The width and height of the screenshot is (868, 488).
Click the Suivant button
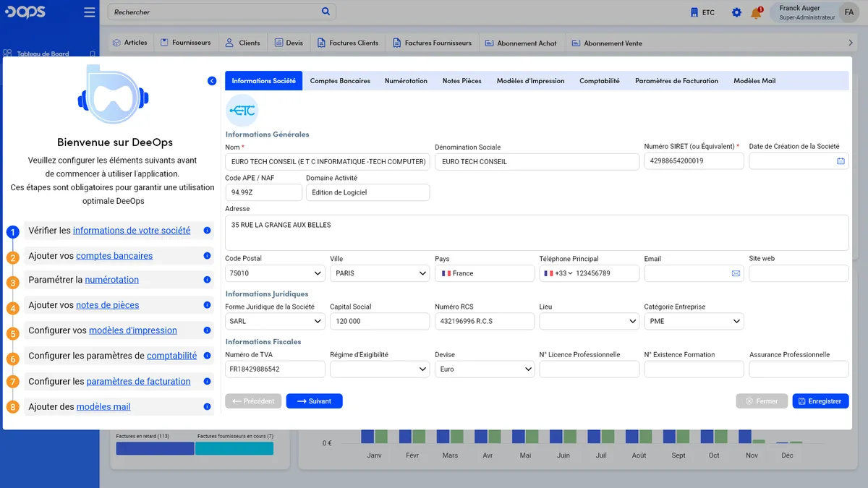315,401
